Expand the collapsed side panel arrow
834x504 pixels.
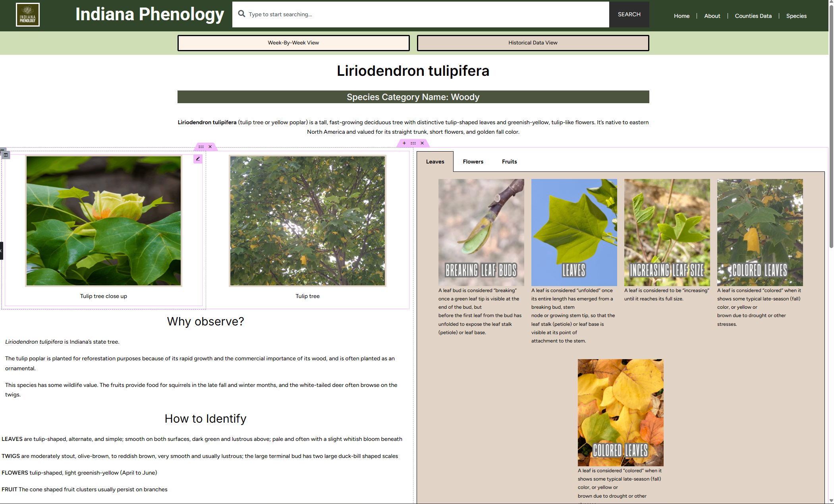coord(1,251)
